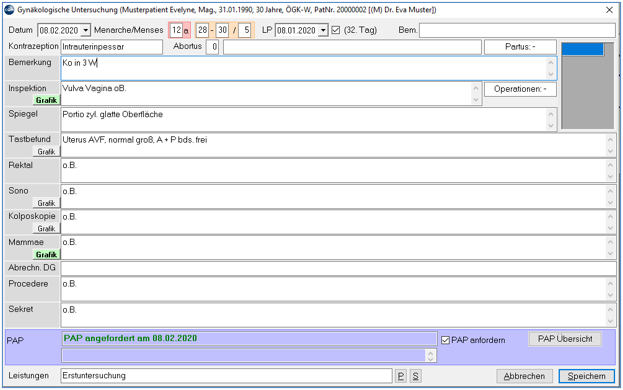Click the PAP status field
623x390 pixels.
click(x=249, y=338)
